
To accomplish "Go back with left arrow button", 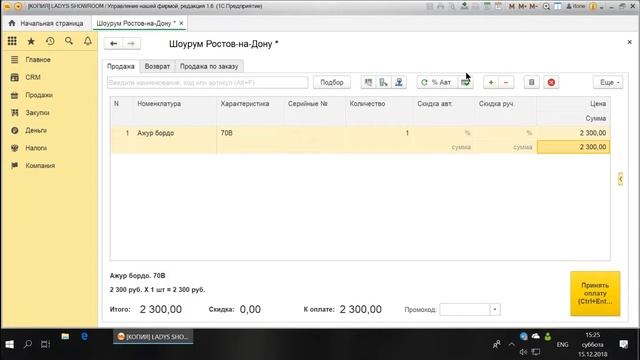I will click(x=113, y=43).
